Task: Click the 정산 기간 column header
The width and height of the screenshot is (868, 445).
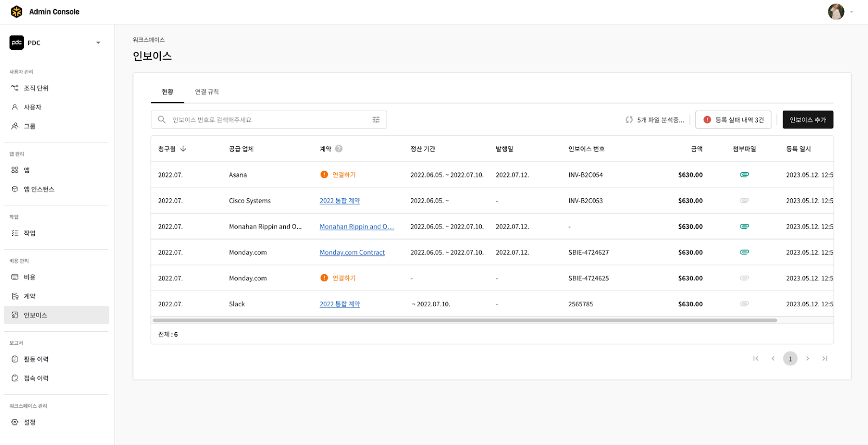Action: [x=423, y=149]
